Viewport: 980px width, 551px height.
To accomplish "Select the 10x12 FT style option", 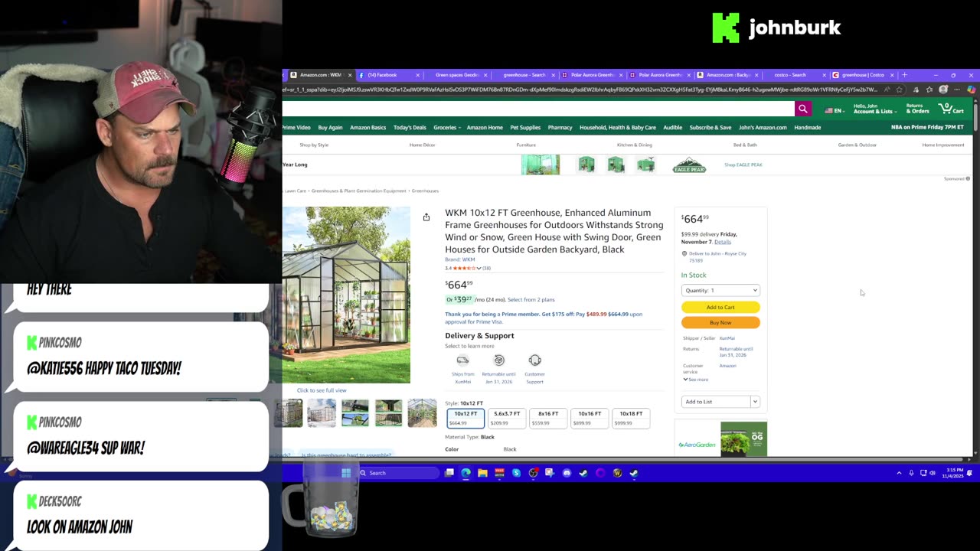I will [465, 417].
